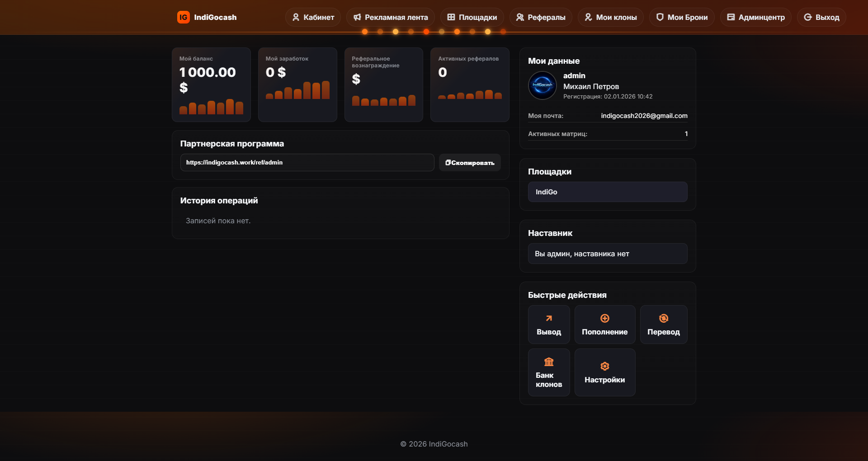Open the Мои клоны page
Image resolution: width=868 pixels, height=461 pixels.
point(610,17)
